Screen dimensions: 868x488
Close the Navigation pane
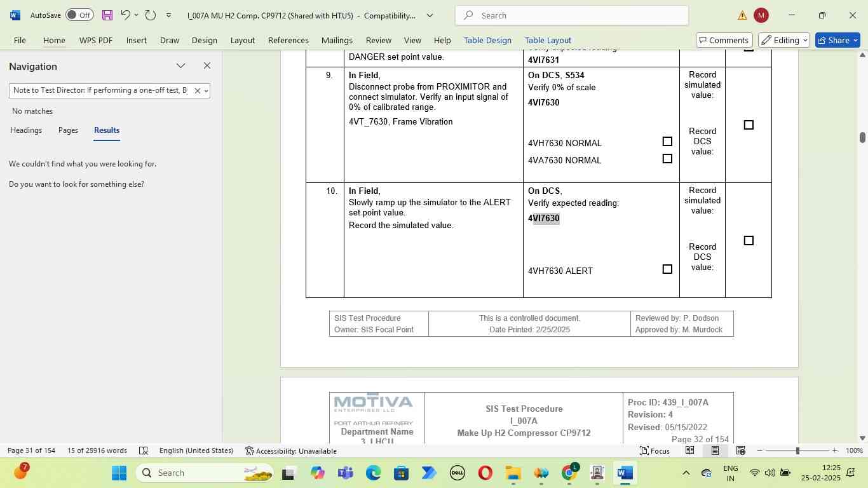207,66
